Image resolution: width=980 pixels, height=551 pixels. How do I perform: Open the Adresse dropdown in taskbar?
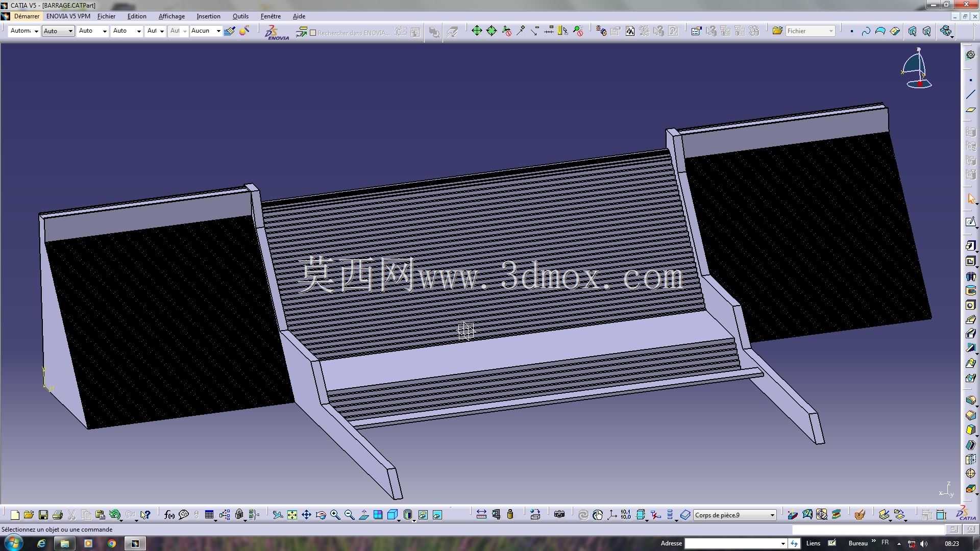click(x=783, y=543)
